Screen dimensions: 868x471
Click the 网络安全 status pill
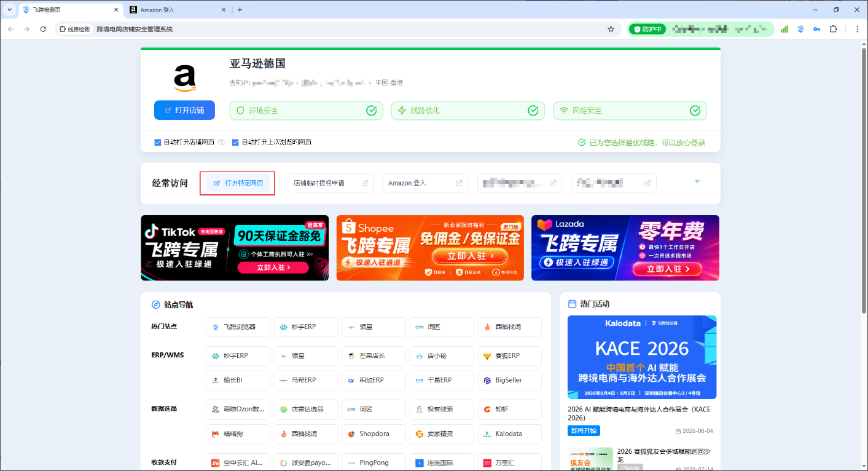[x=630, y=111]
